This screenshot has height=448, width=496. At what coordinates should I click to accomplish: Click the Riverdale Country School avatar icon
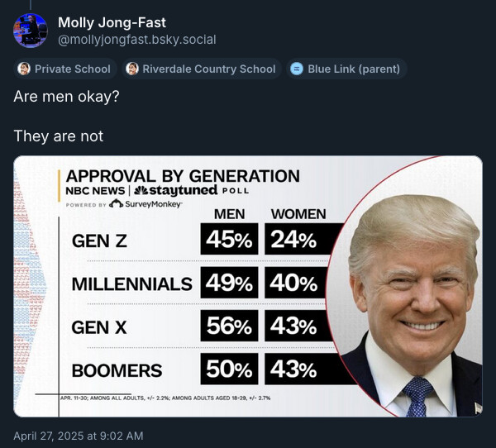point(132,69)
